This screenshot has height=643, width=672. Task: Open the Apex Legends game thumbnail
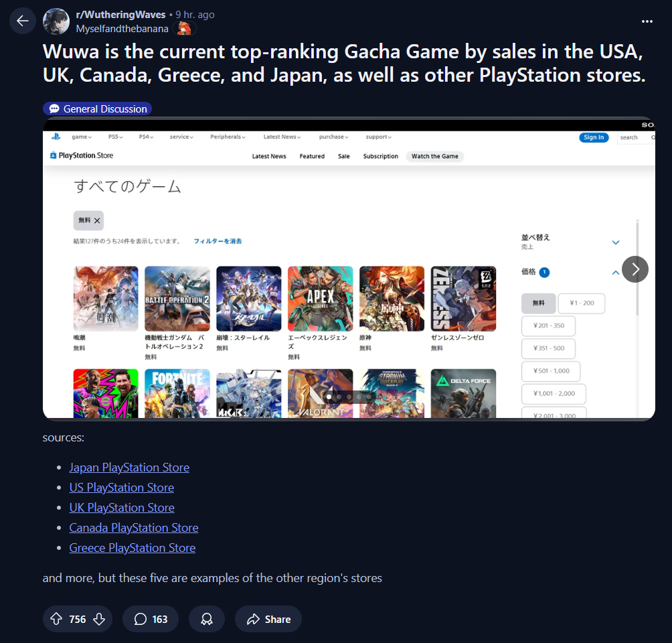[x=320, y=299]
